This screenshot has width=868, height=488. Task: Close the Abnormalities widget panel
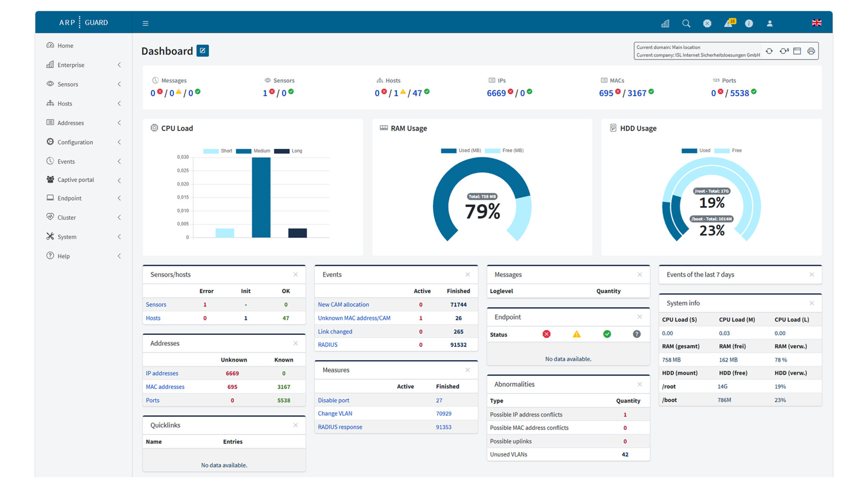pyautogui.click(x=639, y=384)
